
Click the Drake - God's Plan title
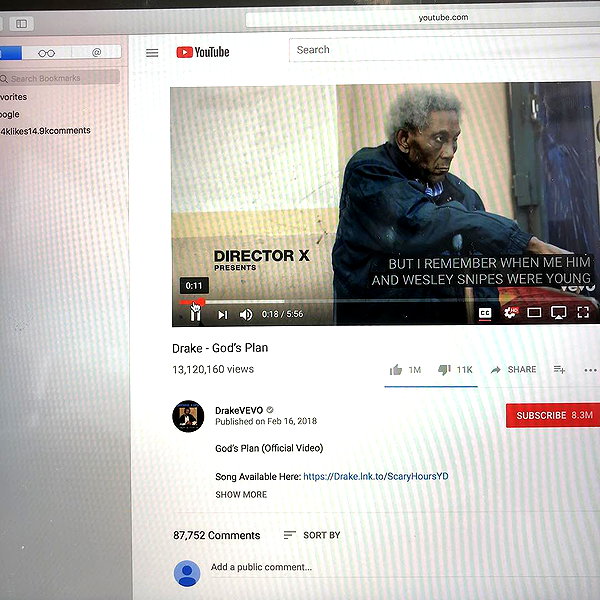coord(220,348)
